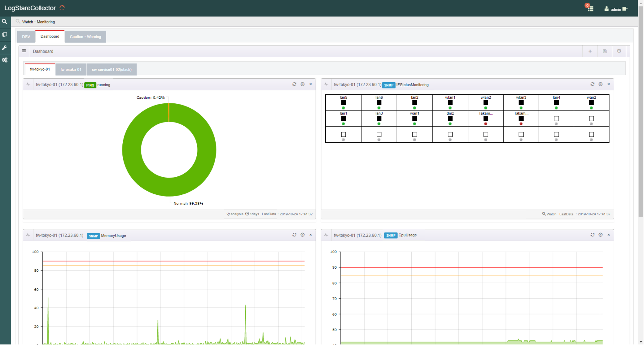Close the MemoryUsage widget
This screenshot has height=346, width=644.
pos(311,235)
